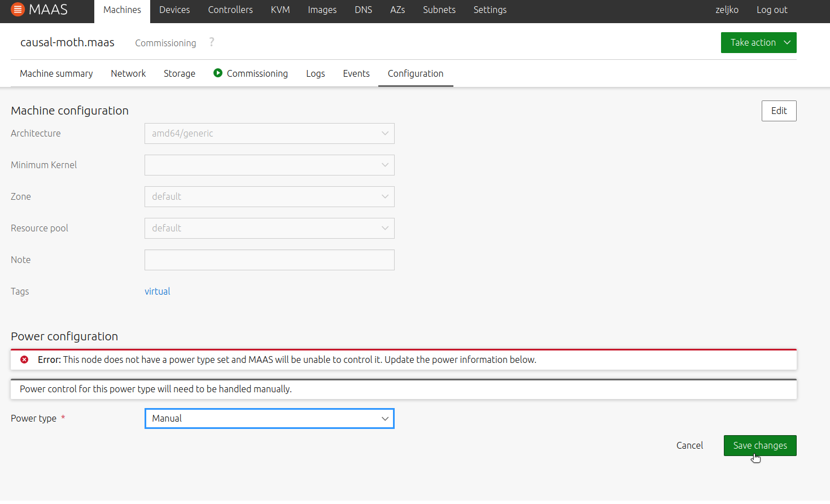Open the Machines navigation item
Image resolution: width=830 pixels, height=504 pixels.
122,10
